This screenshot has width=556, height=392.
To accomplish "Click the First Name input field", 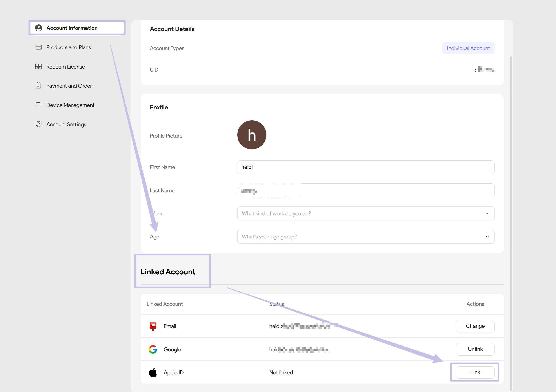I will click(366, 167).
